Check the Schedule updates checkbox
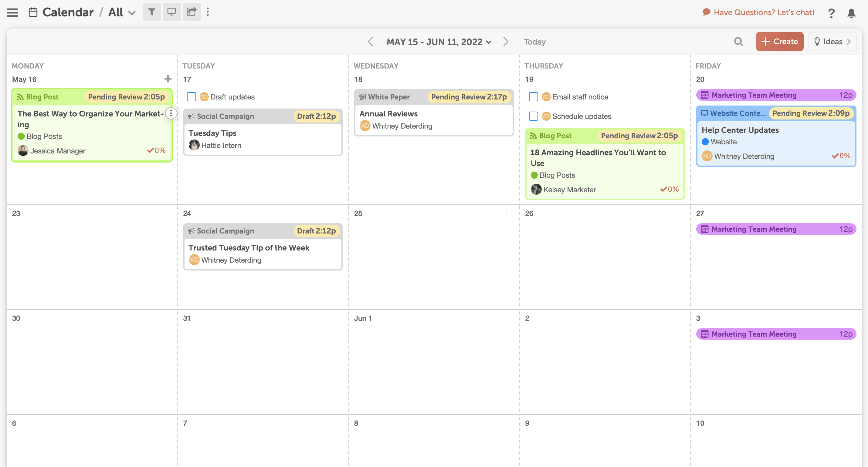This screenshot has height=467, width=868. coord(534,116)
